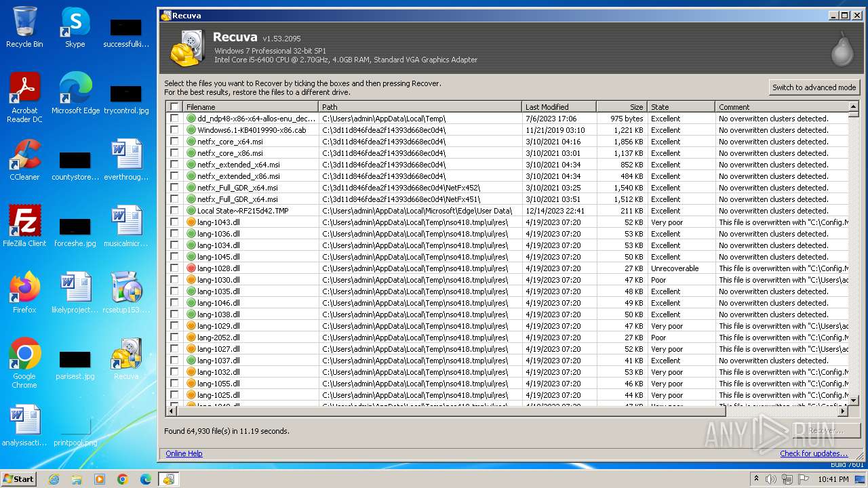Tick checkbox for netfx_core_x86.msi
Viewport: 868px width, 488px height.
[174, 153]
